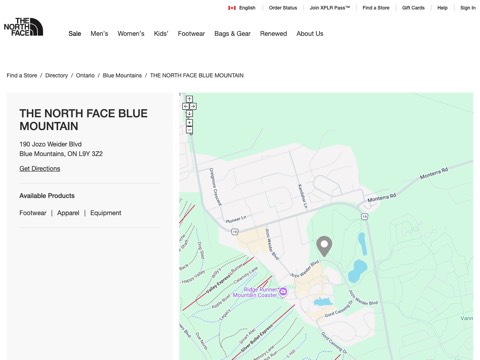
Task: Pan the map up with the up arrow
Action: pos(189,99)
